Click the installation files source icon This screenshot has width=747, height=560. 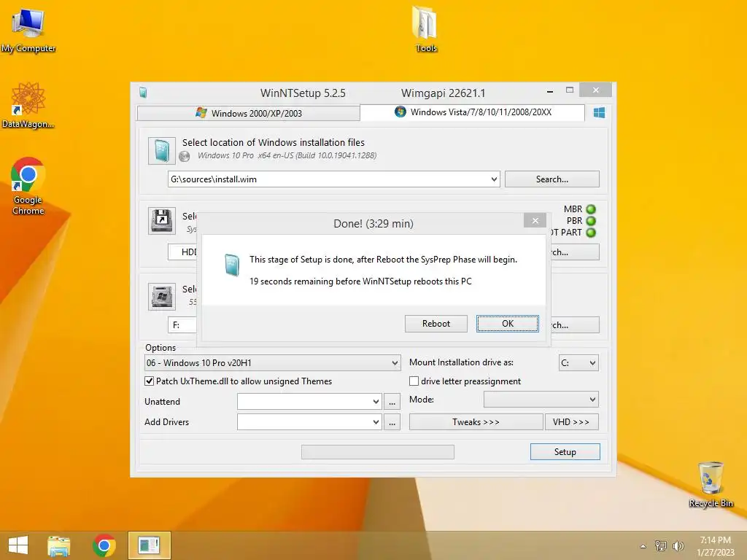pos(161,151)
